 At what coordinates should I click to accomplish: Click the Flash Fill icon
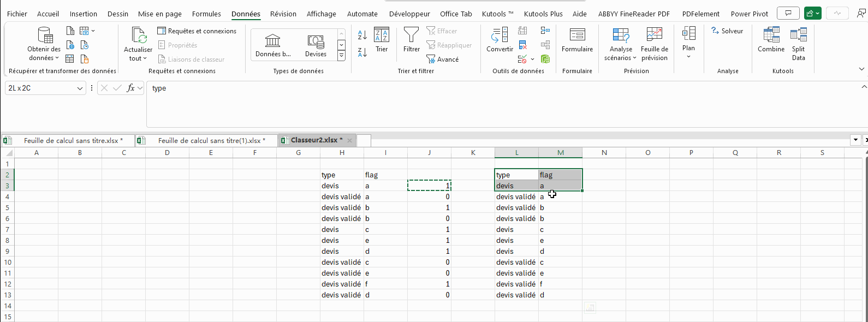tap(522, 31)
